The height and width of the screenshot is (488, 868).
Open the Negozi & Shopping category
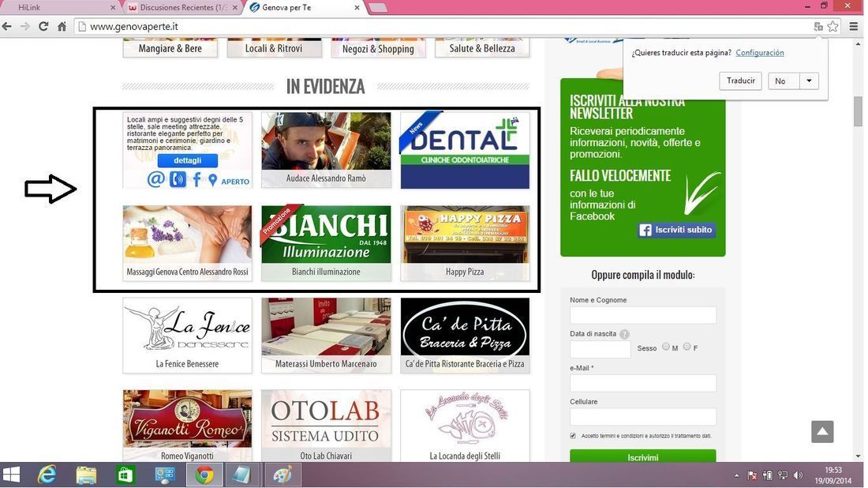click(x=378, y=47)
